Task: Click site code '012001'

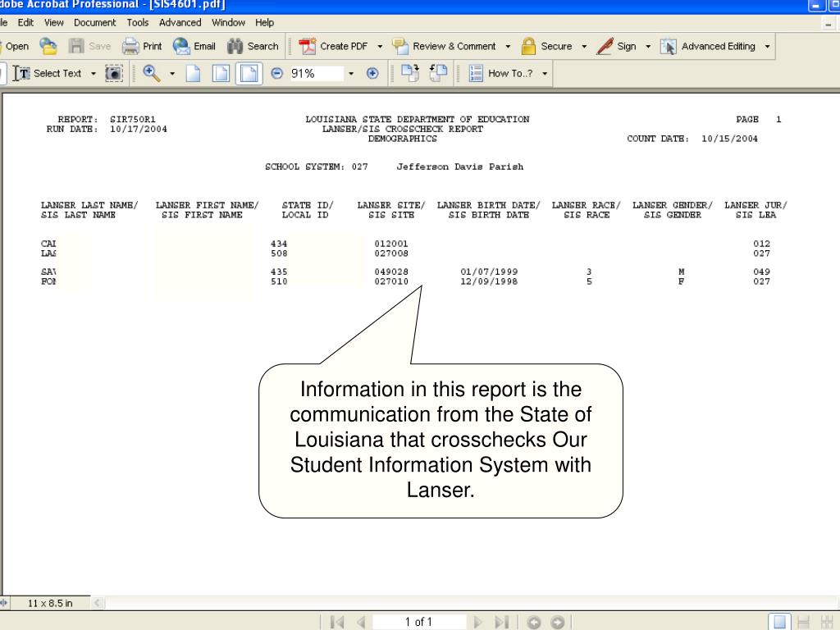Action: pos(391,244)
